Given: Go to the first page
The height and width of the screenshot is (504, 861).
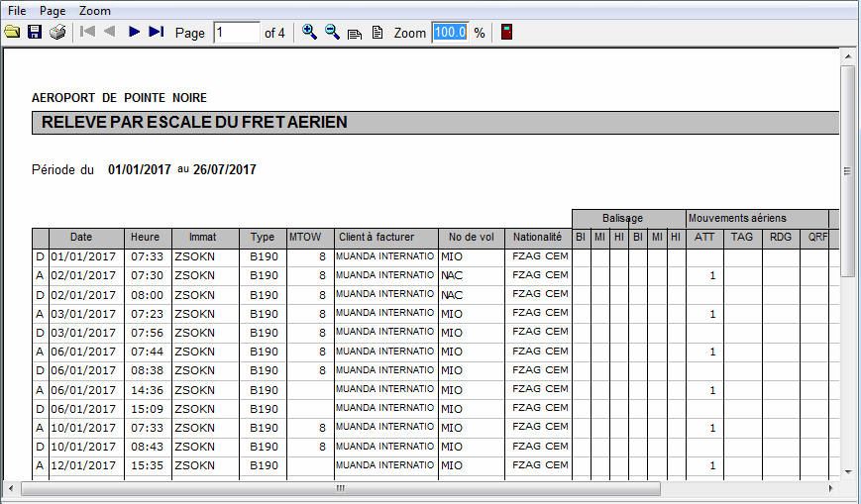Looking at the screenshot, I should point(87,33).
